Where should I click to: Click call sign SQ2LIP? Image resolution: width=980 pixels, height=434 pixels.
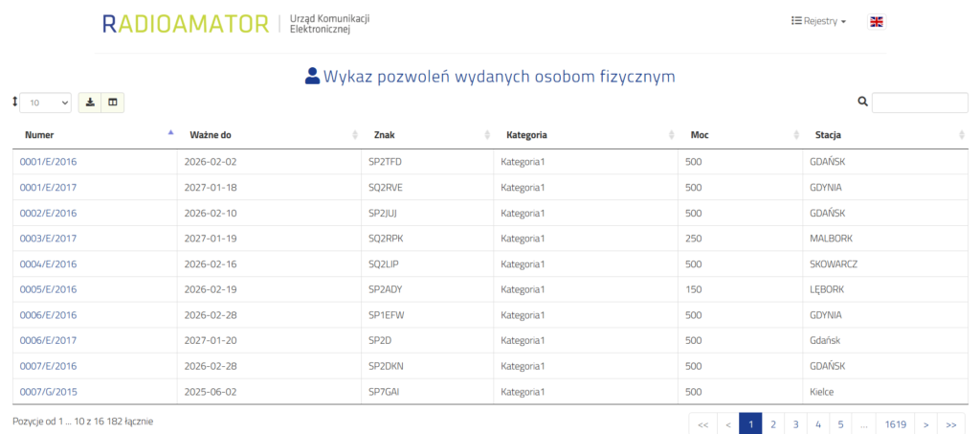point(384,264)
